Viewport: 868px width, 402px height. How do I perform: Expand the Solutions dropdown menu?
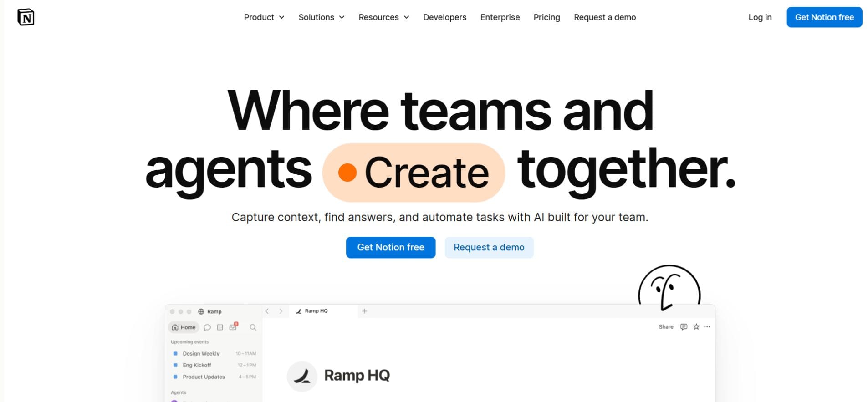coord(322,17)
